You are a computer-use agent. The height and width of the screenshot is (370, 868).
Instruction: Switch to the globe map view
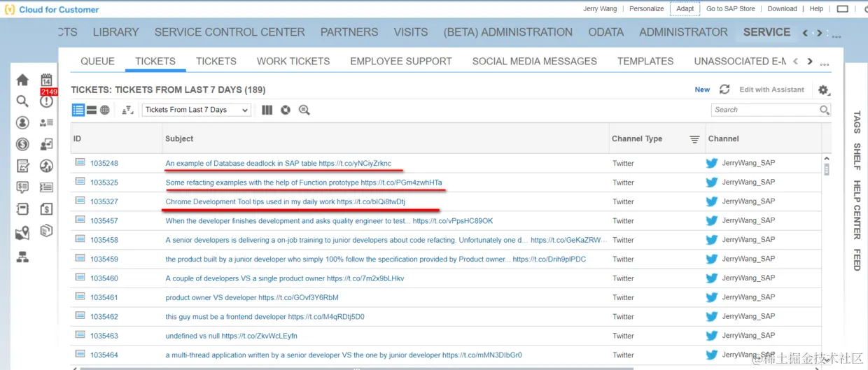[x=105, y=110]
